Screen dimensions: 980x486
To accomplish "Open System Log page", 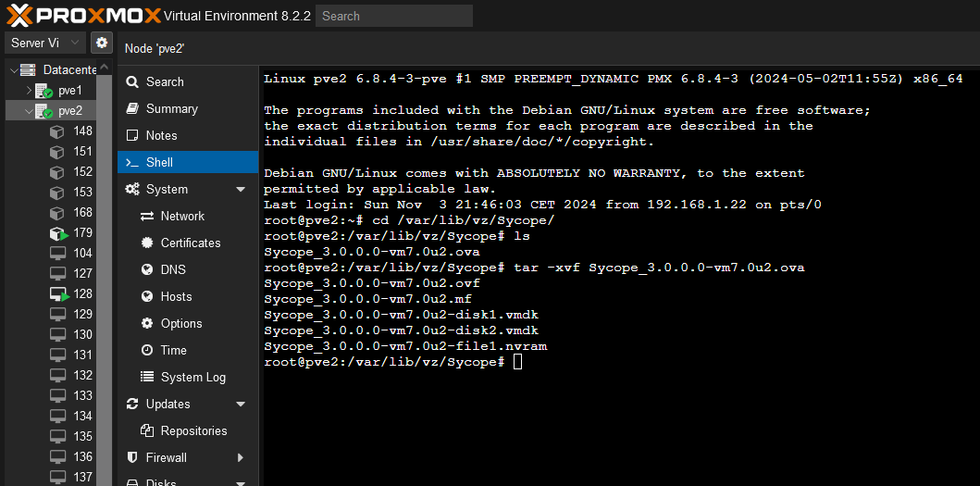I will 192,377.
